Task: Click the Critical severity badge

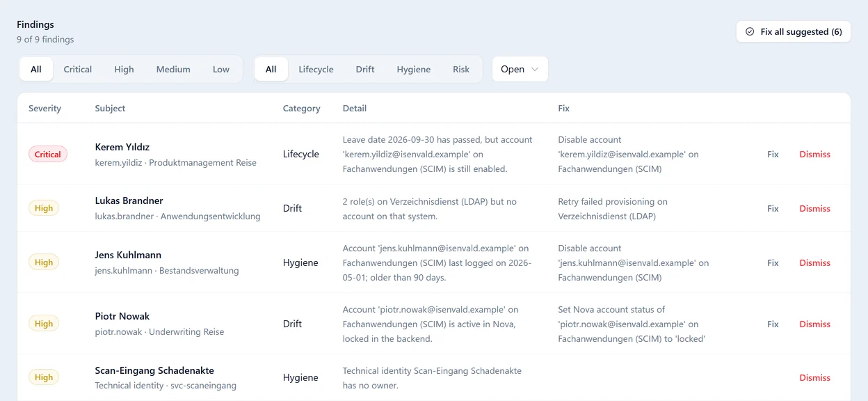Action: [48, 155]
